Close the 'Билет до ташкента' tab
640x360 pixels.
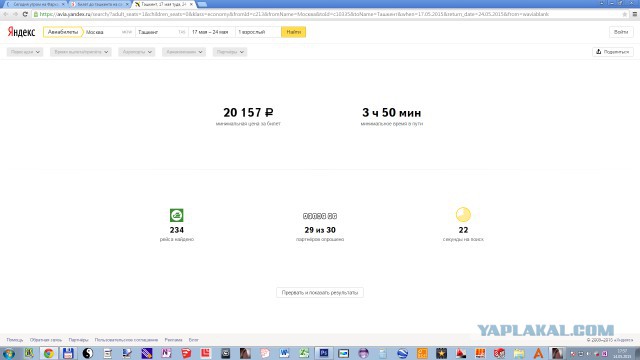pyautogui.click(x=127, y=4)
